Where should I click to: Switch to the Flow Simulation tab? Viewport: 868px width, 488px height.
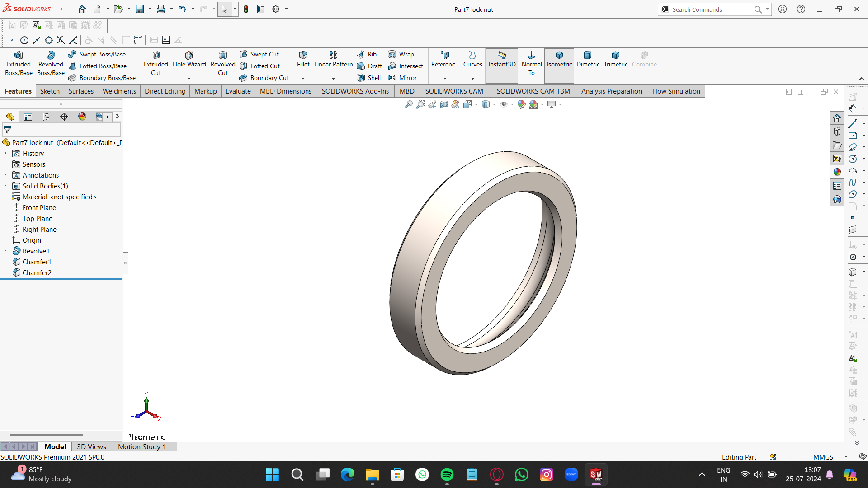(x=676, y=91)
